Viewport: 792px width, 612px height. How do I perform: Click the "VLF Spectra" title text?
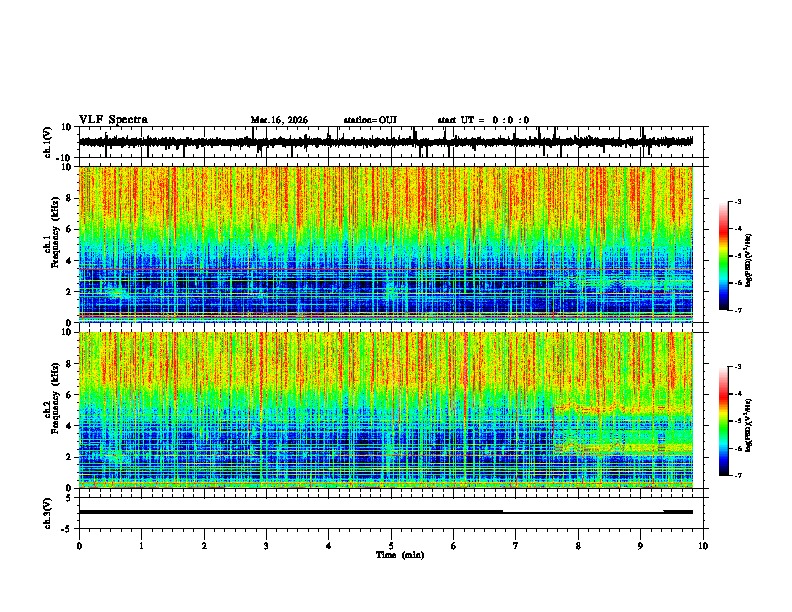coord(114,120)
